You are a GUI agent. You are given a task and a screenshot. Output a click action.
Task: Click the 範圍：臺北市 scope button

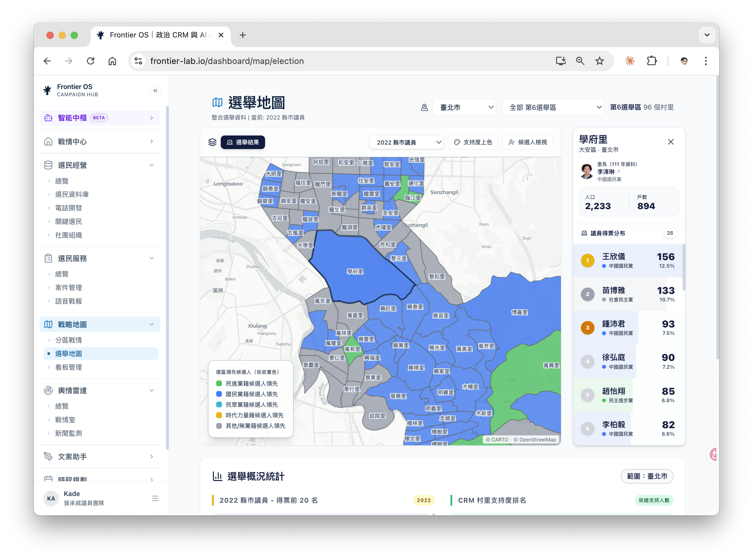coord(647,476)
